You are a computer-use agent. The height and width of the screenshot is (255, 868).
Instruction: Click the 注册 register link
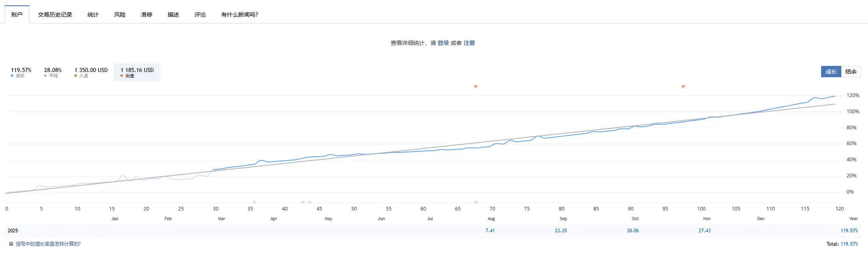click(x=469, y=43)
